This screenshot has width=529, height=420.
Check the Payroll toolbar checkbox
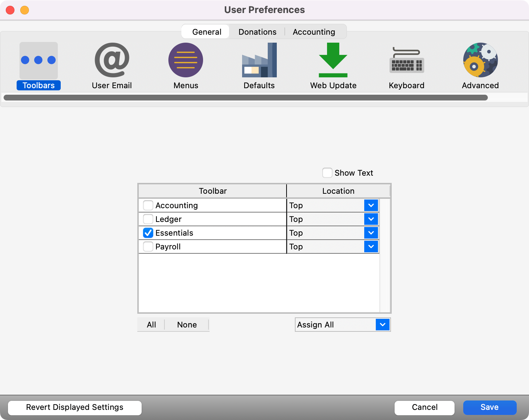148,247
